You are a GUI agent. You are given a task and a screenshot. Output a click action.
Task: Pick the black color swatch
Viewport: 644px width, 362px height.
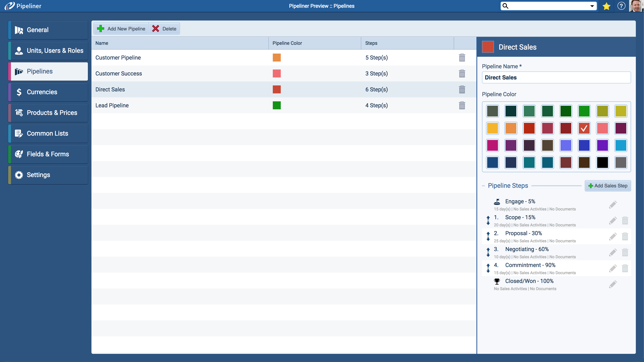coord(602,163)
